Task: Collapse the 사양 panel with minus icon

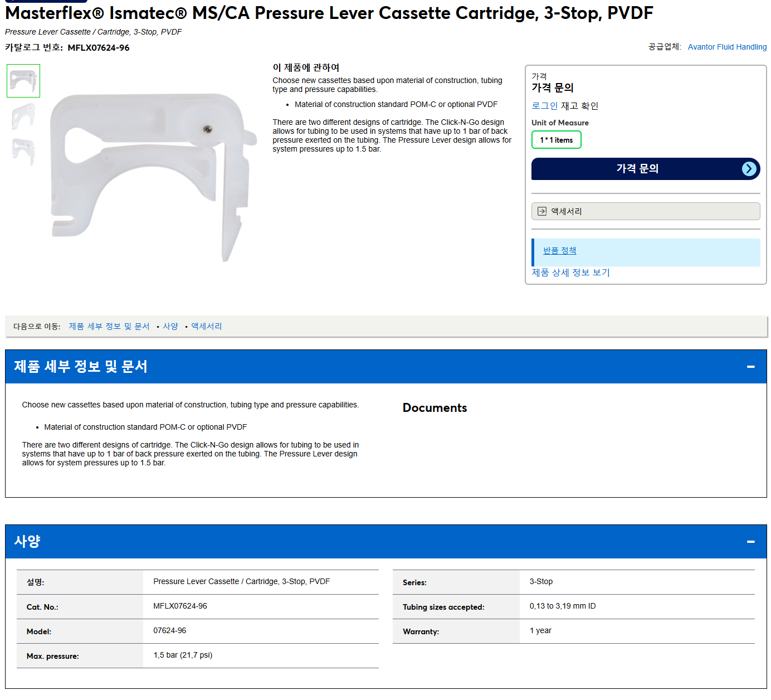Action: tap(751, 542)
